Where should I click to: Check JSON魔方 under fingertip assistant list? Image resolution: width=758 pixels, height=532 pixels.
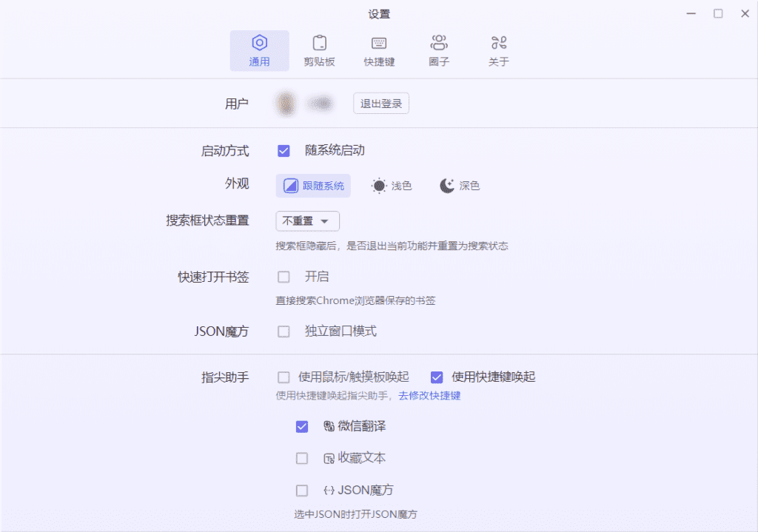(x=302, y=491)
